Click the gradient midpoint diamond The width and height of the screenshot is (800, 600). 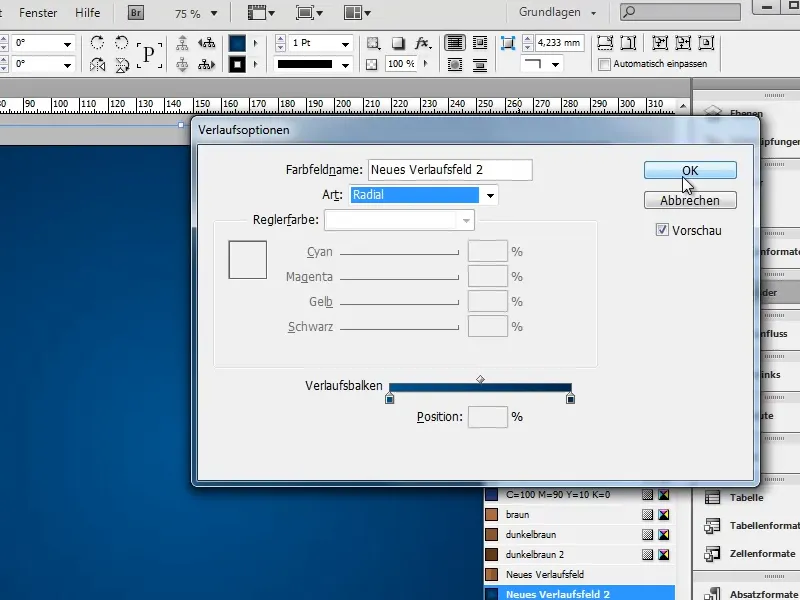[480, 379]
